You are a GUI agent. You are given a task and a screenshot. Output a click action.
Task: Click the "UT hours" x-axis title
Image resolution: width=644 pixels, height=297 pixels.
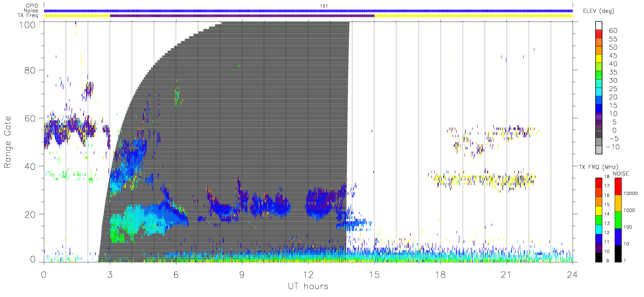(307, 287)
